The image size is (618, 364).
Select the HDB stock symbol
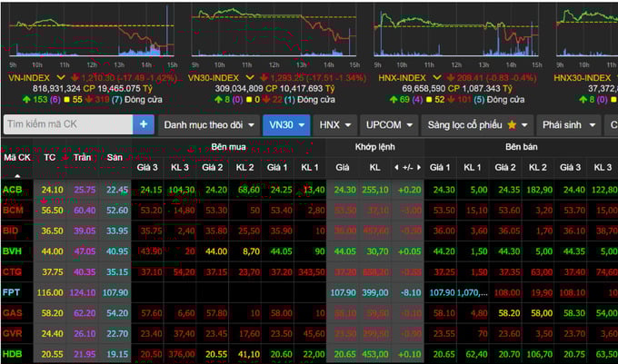click(13, 352)
